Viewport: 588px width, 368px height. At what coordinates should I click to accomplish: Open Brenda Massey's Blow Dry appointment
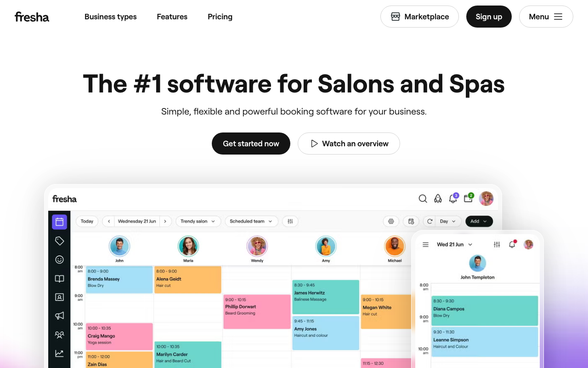[x=119, y=279]
